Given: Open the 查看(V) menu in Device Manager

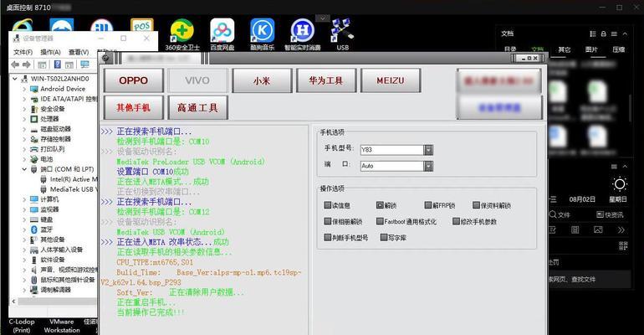Looking at the screenshot, I should coord(79,52).
